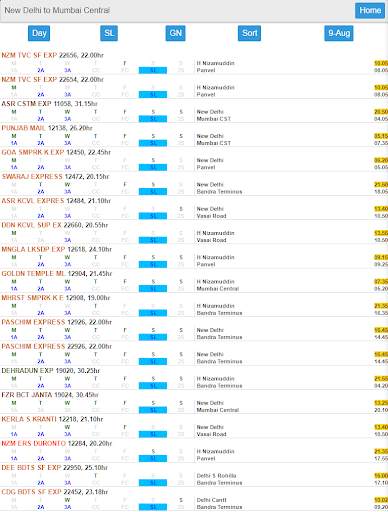Image resolution: width=388 pixels, height=512 pixels.
Task: Open train NZM TVC SF EXP 22656
Action: click(52, 55)
